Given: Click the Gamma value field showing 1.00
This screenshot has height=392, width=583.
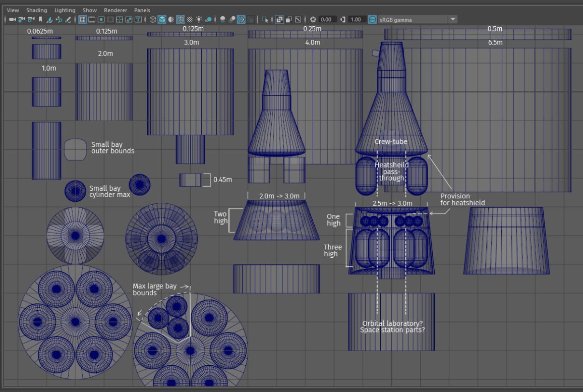Looking at the screenshot, I should 356,19.
